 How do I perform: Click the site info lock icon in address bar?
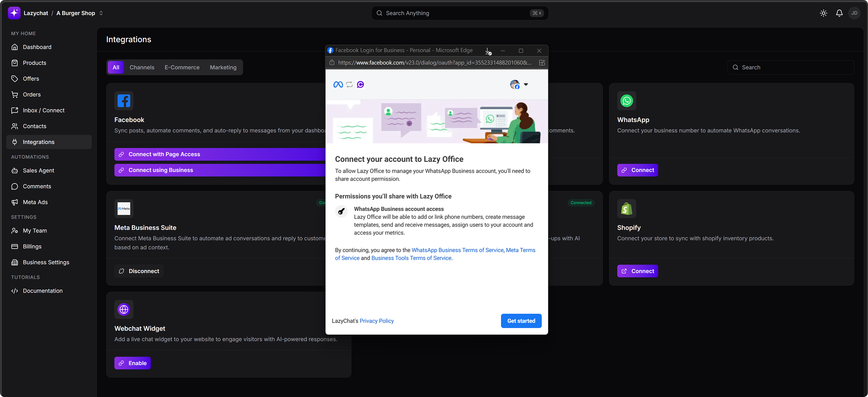[x=332, y=63]
